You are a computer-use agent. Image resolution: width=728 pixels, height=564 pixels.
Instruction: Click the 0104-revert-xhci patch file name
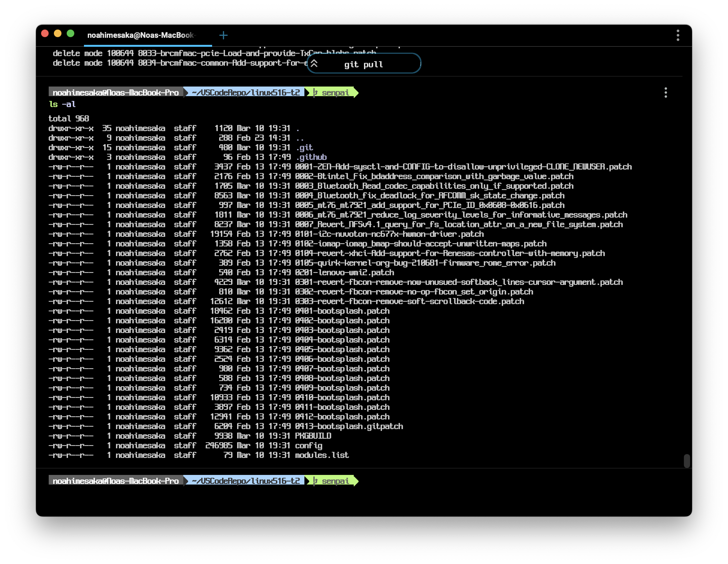point(450,253)
